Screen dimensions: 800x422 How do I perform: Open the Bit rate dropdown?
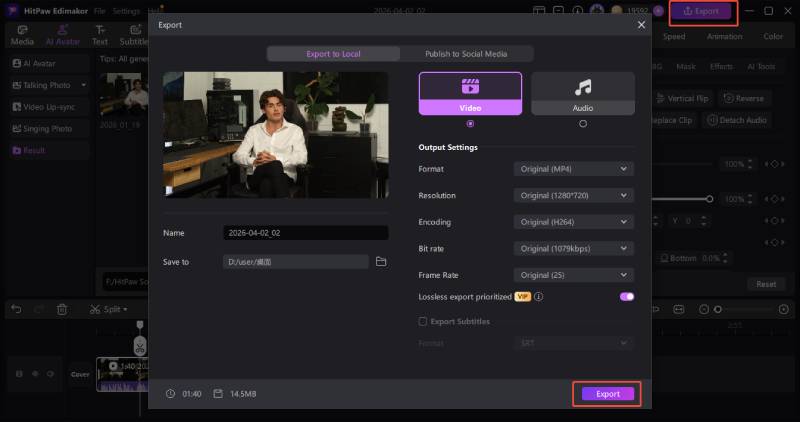coord(573,249)
